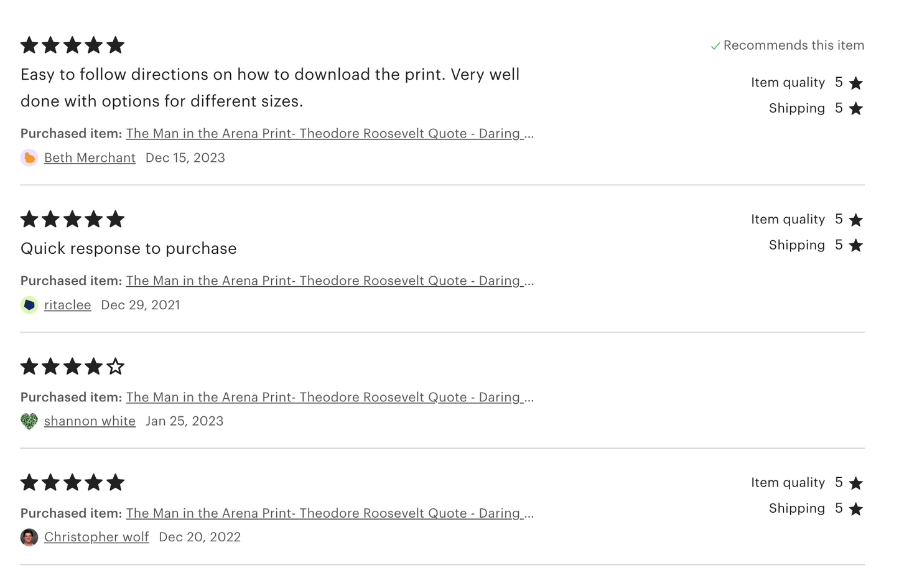
Task: Click Item quality star in Beth Merchant's review
Action: (x=856, y=83)
